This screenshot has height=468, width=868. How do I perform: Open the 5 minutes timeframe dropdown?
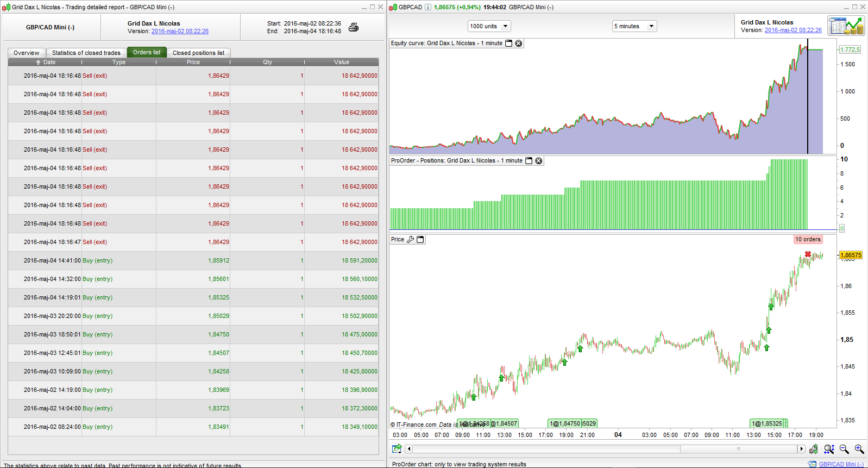click(x=634, y=26)
